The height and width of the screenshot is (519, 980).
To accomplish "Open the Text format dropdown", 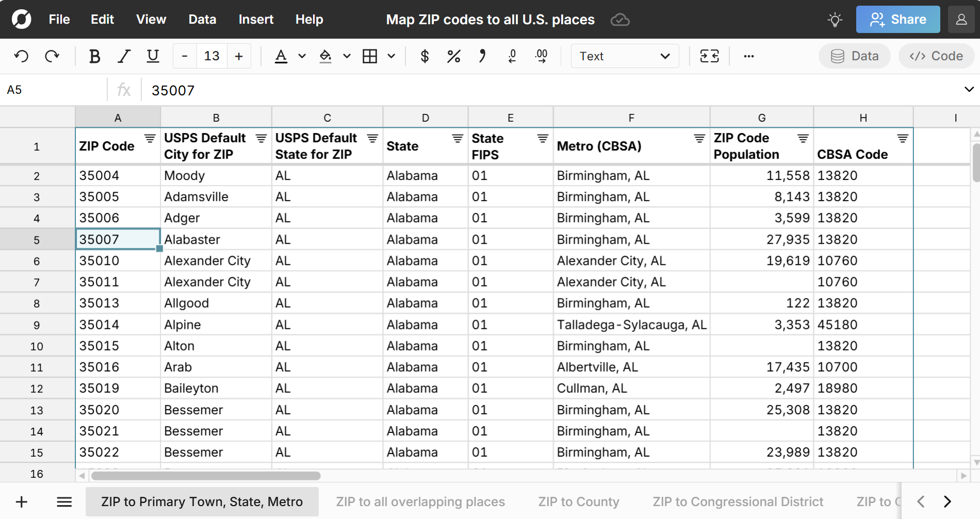I will click(624, 56).
